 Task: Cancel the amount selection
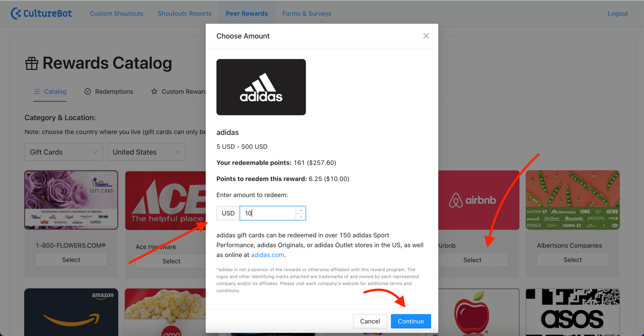tap(370, 321)
